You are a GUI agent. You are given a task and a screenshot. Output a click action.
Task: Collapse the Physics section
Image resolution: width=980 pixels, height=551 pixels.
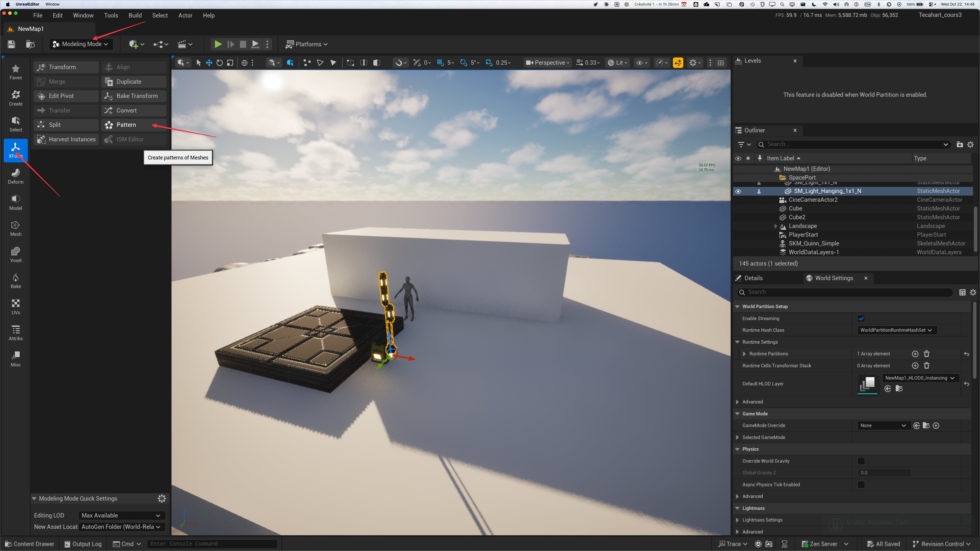click(737, 449)
